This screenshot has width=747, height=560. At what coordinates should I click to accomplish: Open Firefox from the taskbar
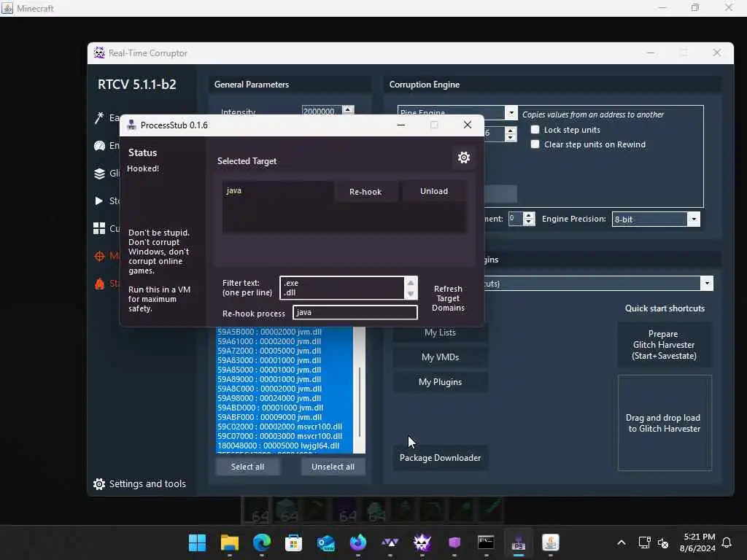(x=357, y=542)
